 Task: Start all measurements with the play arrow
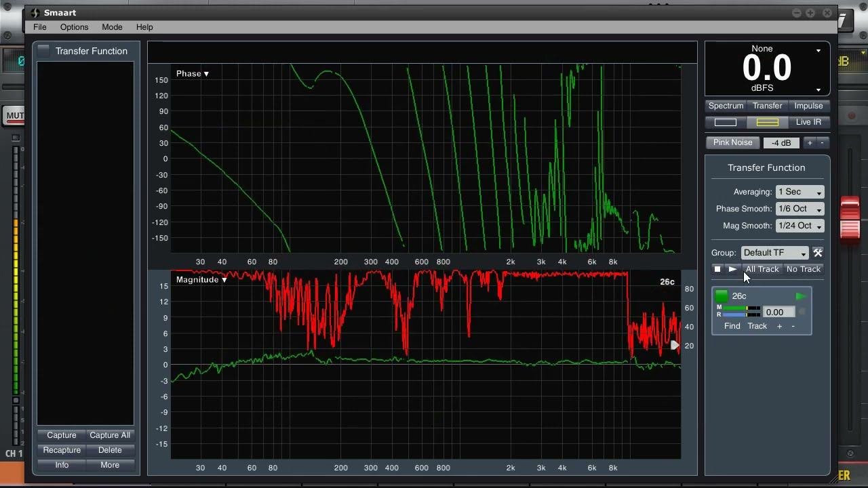pos(732,269)
